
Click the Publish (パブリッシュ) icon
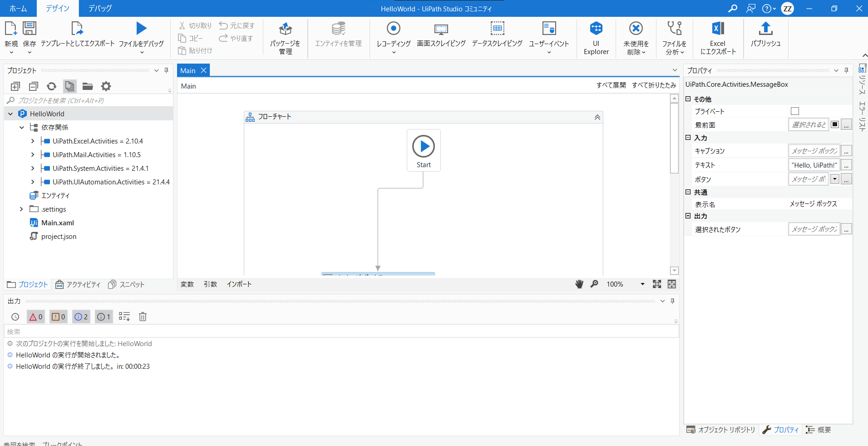coord(765,35)
